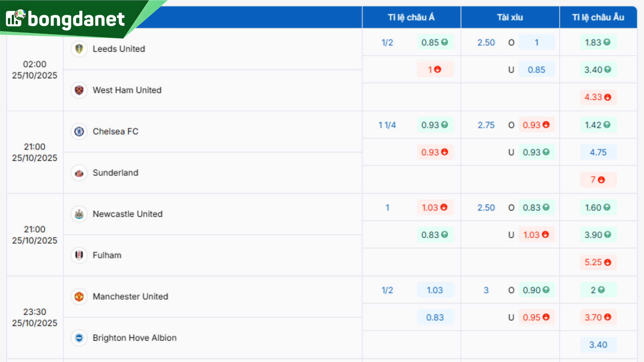Click the Sunderland crest icon
The image size is (644, 362).
tap(79, 173)
